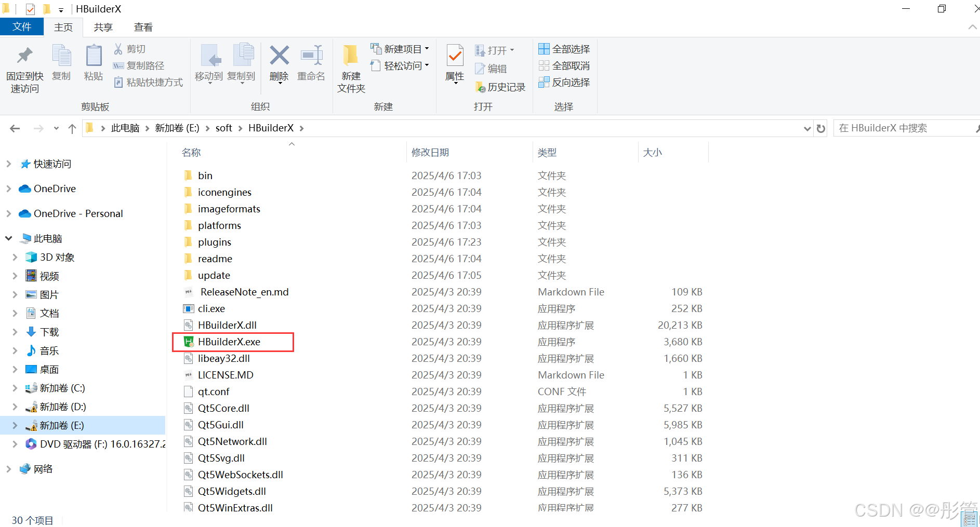
Task: Sort by the Date modified column header
Action: 430,153
